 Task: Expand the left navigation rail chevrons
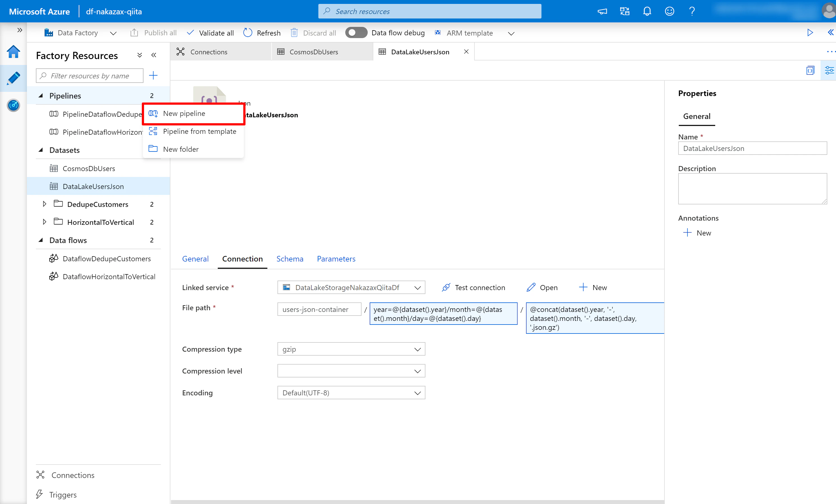click(20, 30)
